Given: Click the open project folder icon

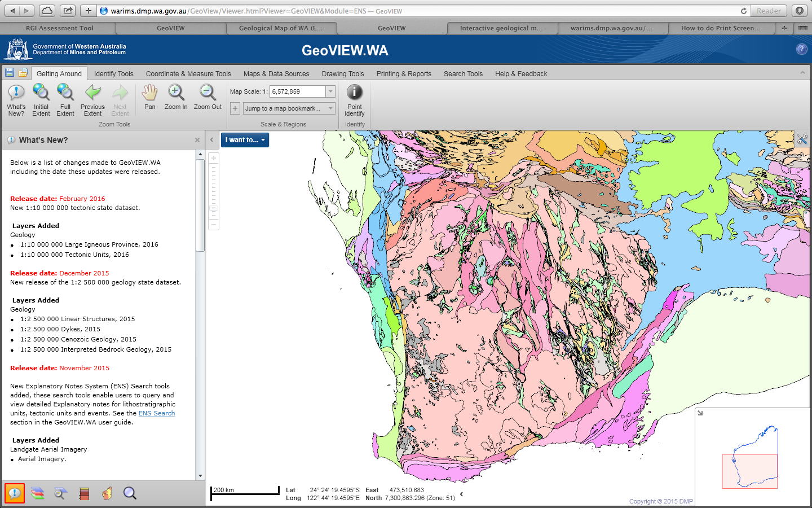Looking at the screenshot, I should [23, 72].
